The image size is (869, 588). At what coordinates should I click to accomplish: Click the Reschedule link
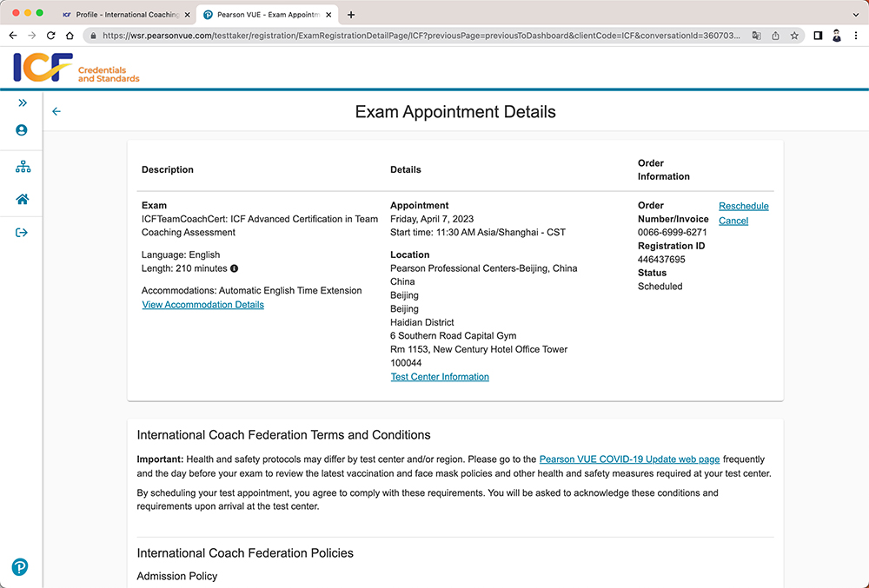[743, 206]
